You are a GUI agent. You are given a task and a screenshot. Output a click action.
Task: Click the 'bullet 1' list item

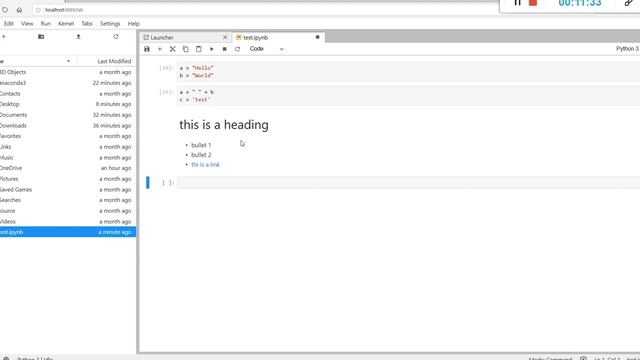pyautogui.click(x=201, y=145)
